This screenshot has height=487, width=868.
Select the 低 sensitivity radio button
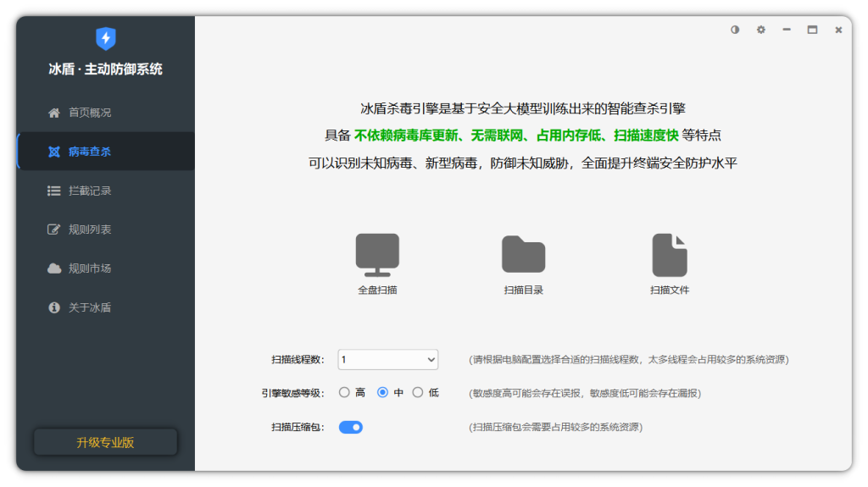tap(418, 393)
